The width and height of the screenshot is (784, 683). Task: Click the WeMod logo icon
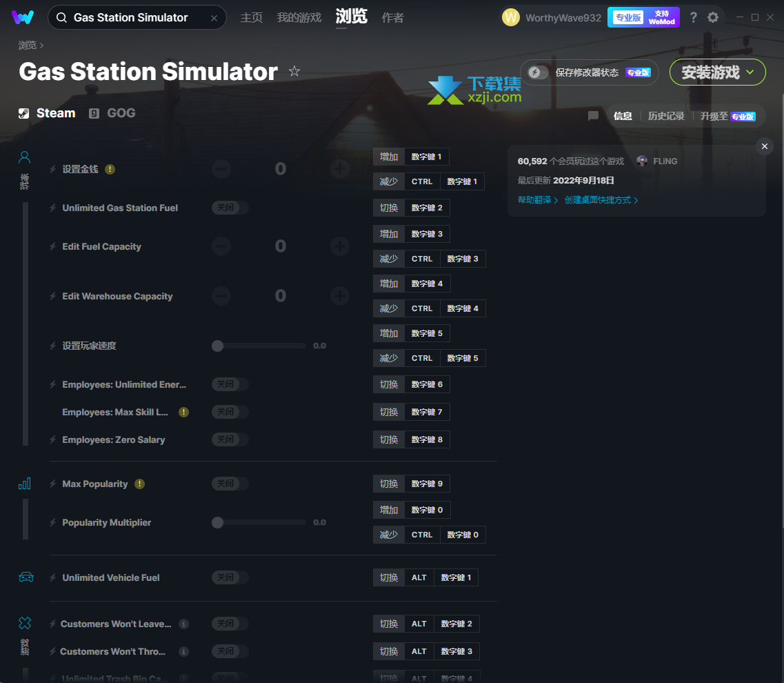pyautogui.click(x=23, y=17)
